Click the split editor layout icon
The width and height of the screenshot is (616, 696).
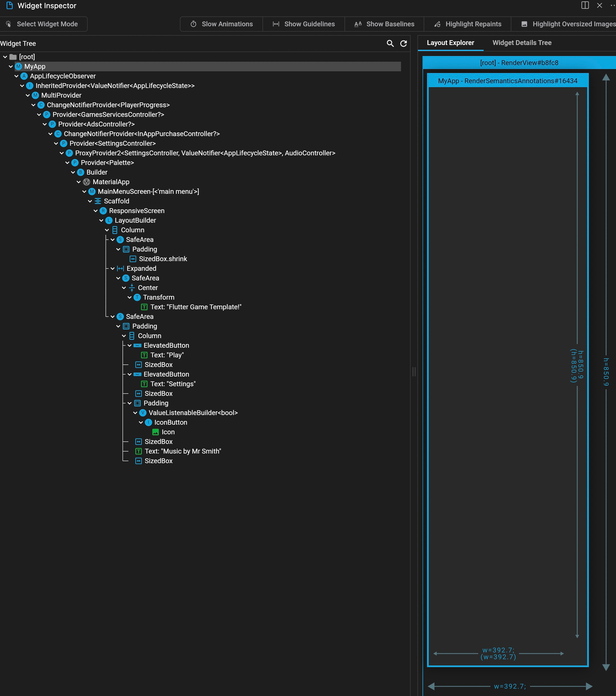pyautogui.click(x=585, y=5)
